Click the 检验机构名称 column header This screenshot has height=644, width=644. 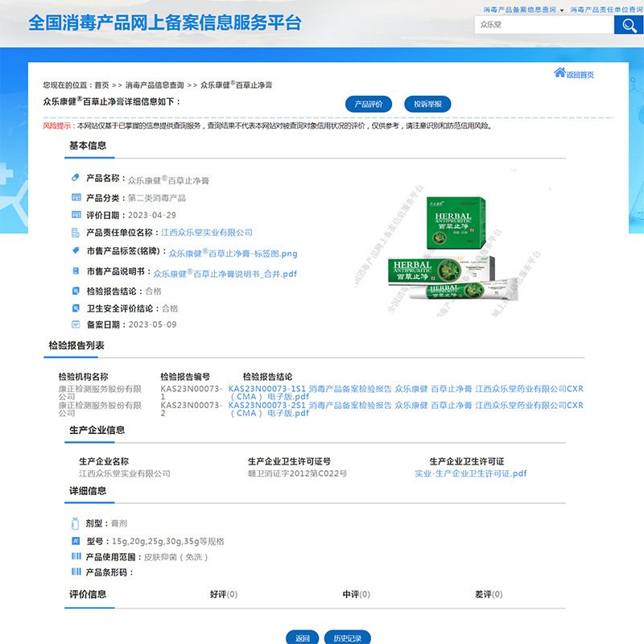point(84,377)
